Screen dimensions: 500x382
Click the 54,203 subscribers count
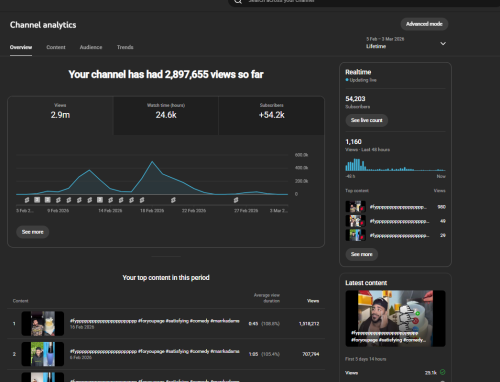click(355, 99)
